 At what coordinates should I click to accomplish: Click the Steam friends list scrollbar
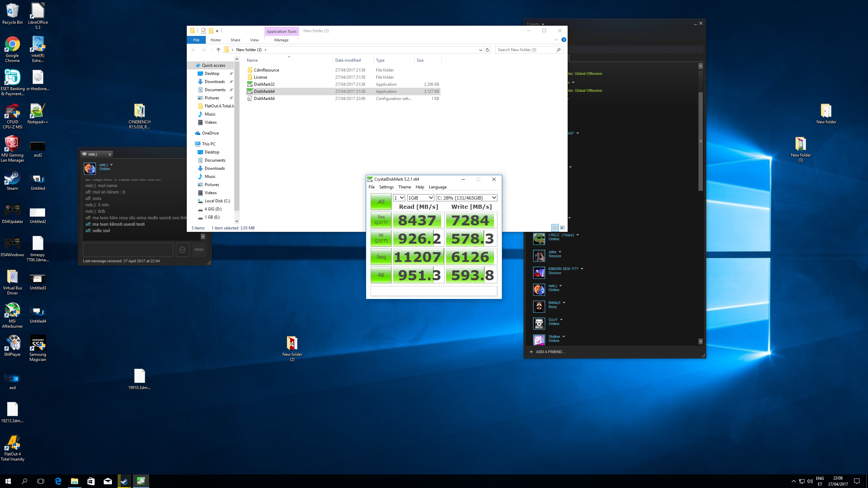click(x=701, y=141)
